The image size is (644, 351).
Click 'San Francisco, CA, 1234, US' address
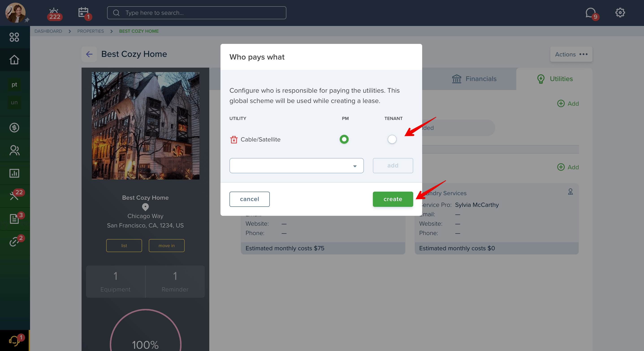pyautogui.click(x=145, y=225)
